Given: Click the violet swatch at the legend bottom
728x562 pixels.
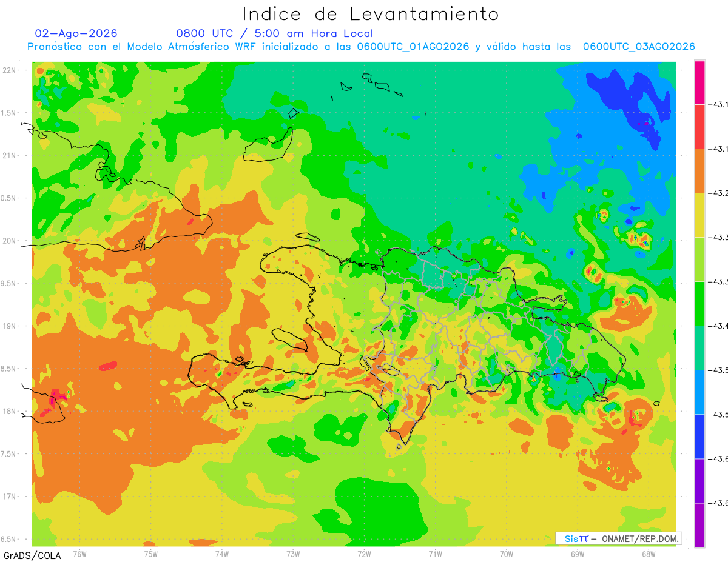Looking at the screenshot, I should pos(699,525).
